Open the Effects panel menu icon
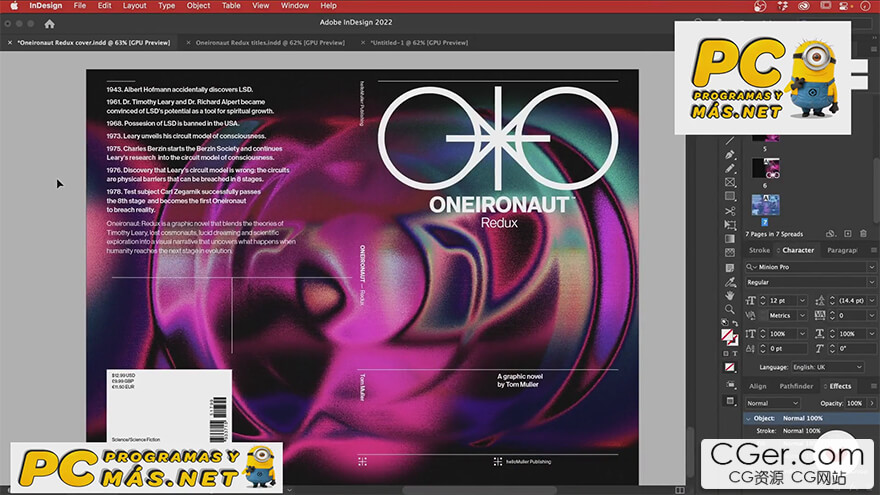880x495 pixels. [x=874, y=386]
